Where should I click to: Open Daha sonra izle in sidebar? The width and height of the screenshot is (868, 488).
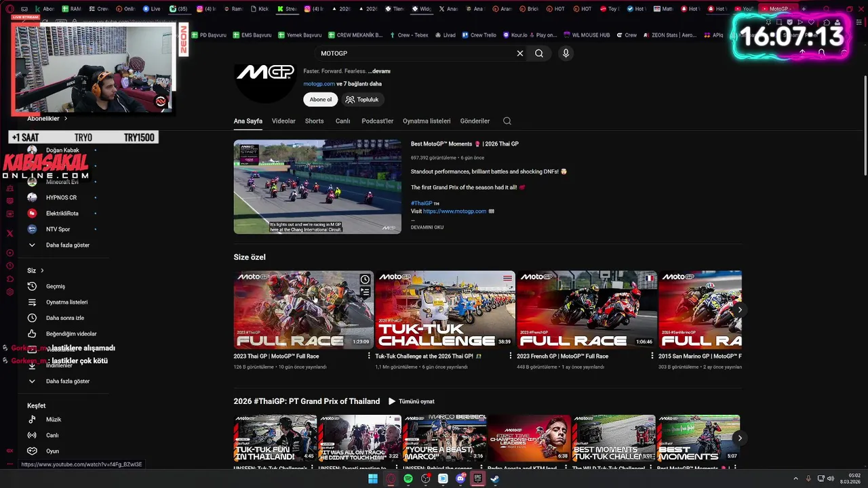[x=64, y=318]
